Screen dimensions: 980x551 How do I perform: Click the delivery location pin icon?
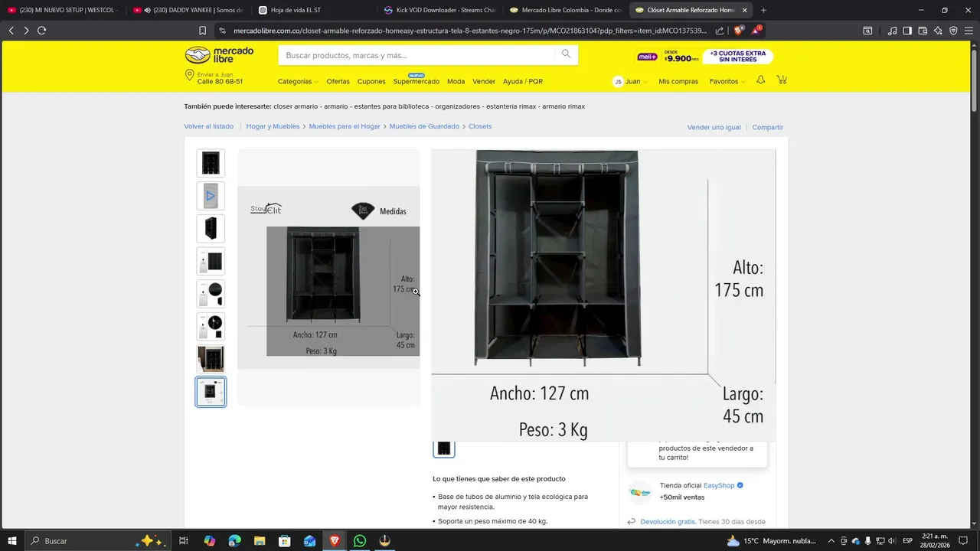pyautogui.click(x=189, y=75)
